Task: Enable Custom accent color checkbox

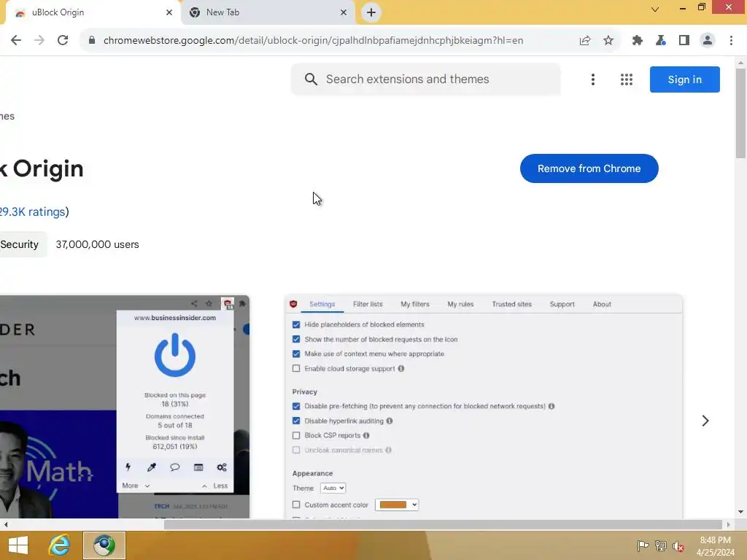Action: pyautogui.click(x=296, y=505)
